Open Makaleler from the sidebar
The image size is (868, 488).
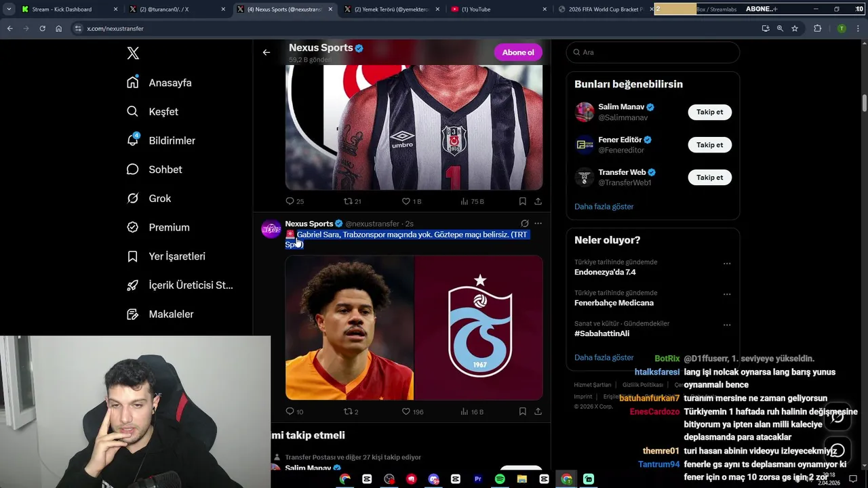point(160,314)
